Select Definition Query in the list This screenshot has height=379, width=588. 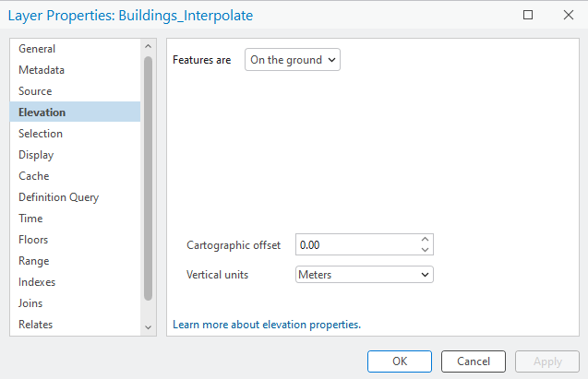point(58,197)
